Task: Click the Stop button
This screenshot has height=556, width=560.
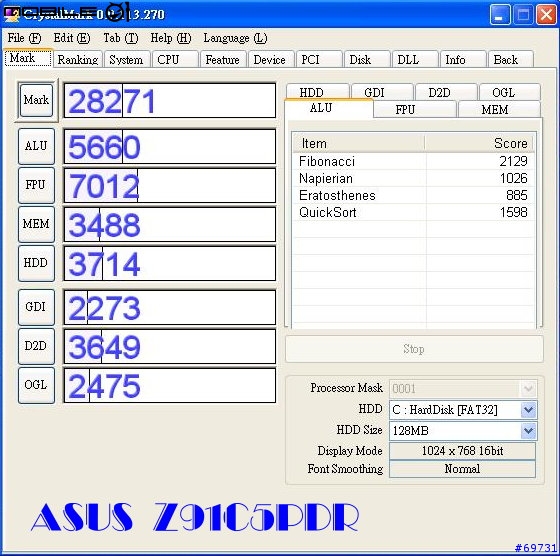Action: [x=414, y=349]
